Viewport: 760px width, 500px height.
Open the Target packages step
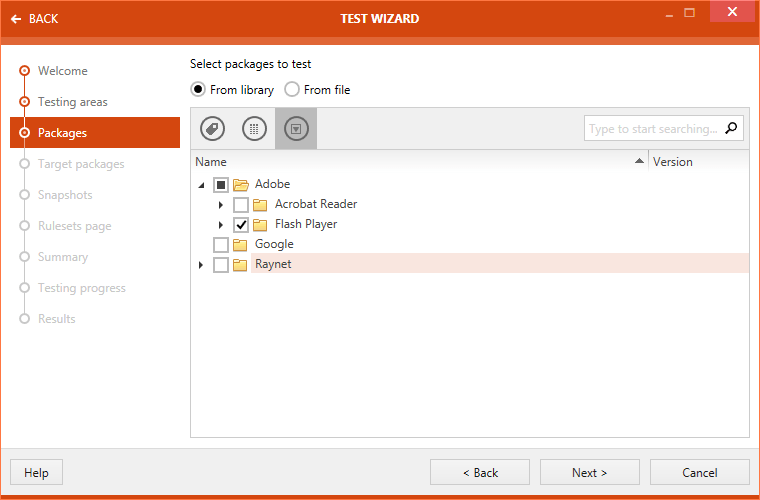pyautogui.click(x=81, y=164)
